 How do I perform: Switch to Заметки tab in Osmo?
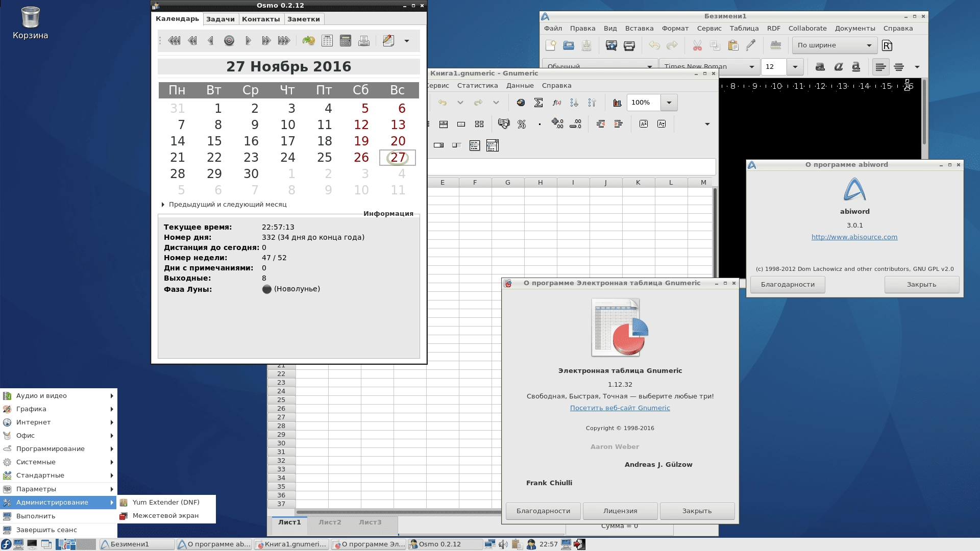304,19
